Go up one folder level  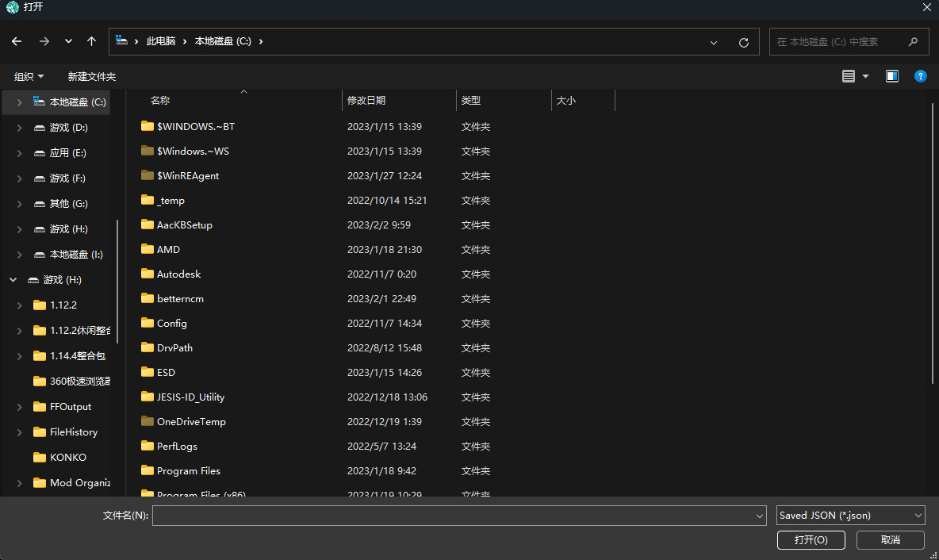click(x=91, y=41)
